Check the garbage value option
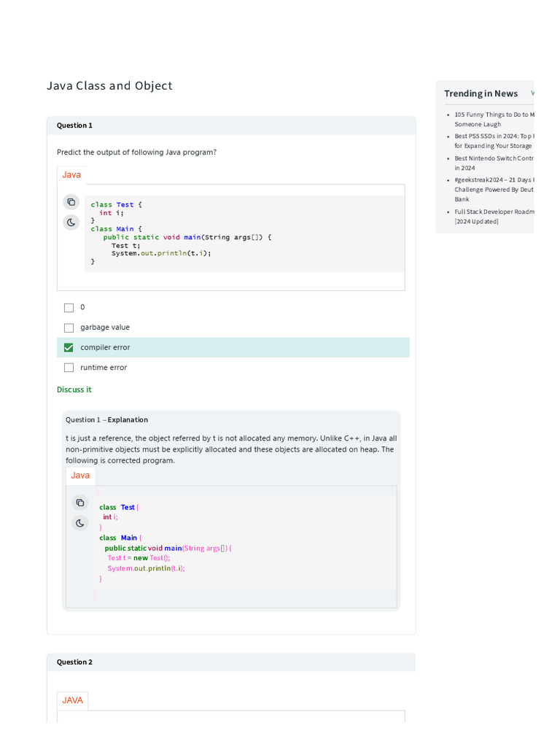The width and height of the screenshot is (560, 747). (x=69, y=328)
